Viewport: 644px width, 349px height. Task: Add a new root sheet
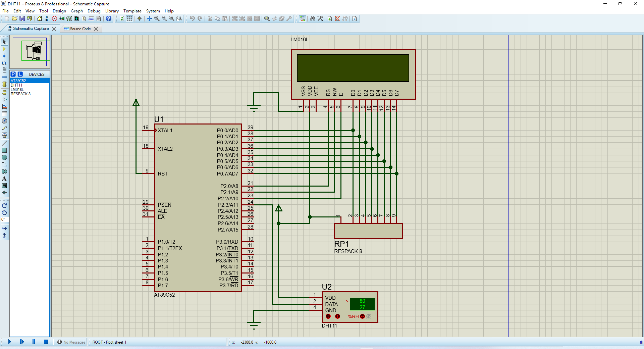330,18
